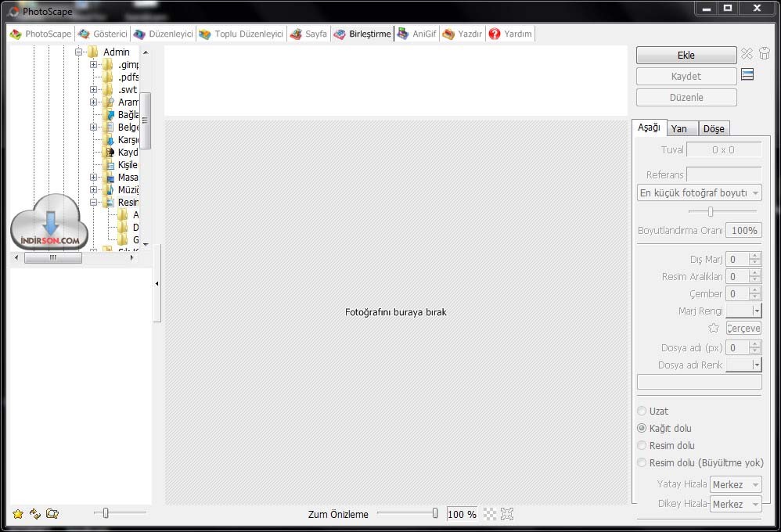This screenshot has height=532, width=781.
Task: Collapse the folder panel with the left arrow
Action: point(157,283)
